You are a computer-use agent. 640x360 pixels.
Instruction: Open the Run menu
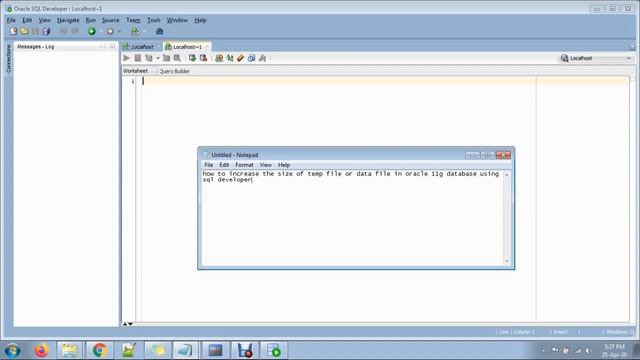click(x=91, y=20)
